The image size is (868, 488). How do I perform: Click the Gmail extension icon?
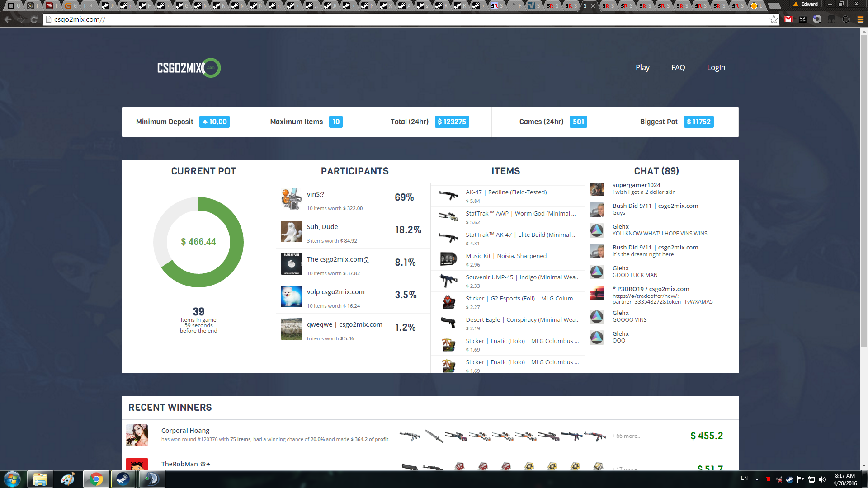pos(788,19)
